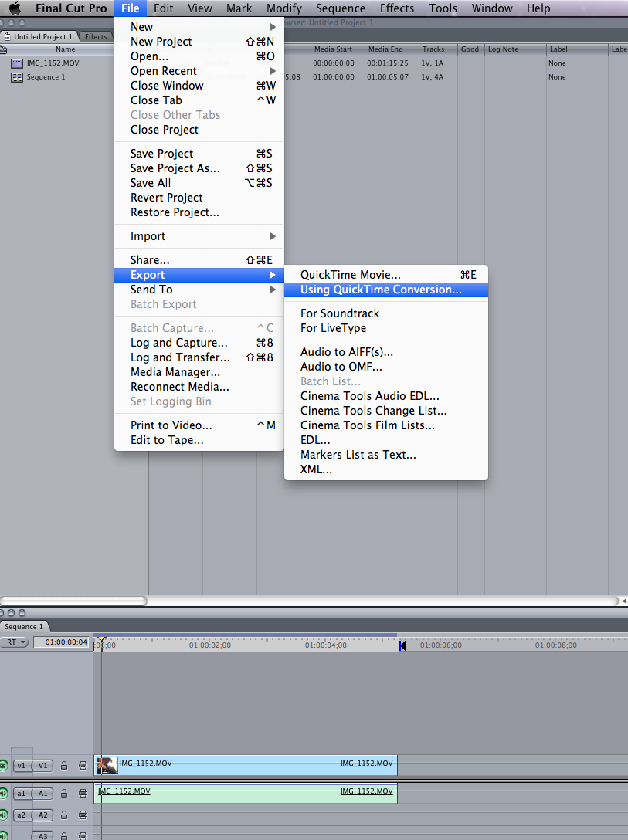Expand the Send To submenu
The width and height of the screenshot is (628, 840).
(x=199, y=290)
